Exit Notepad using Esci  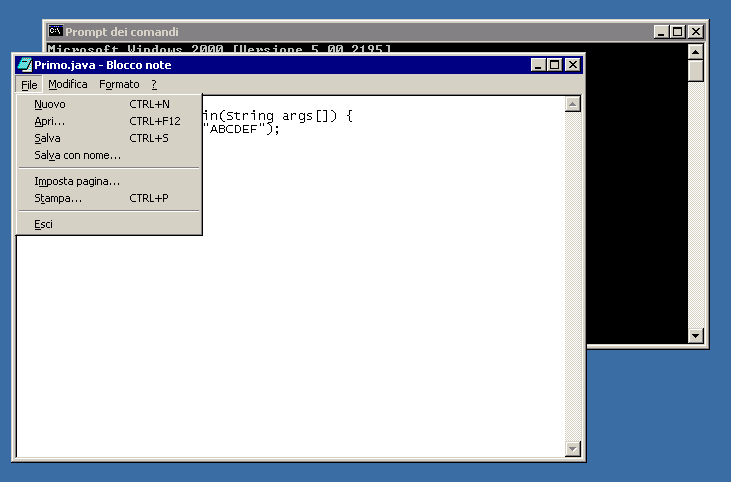click(43, 224)
